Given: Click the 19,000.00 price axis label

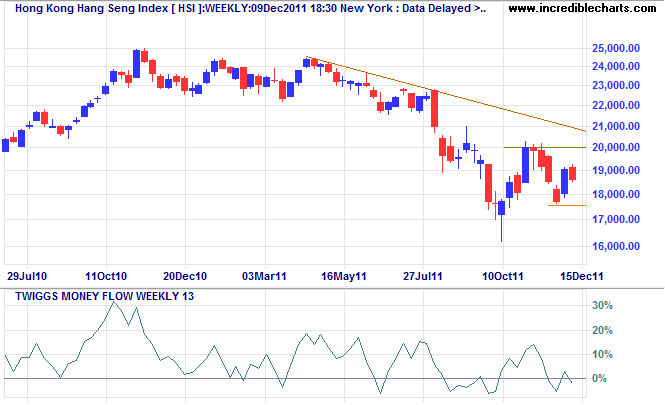Looking at the screenshot, I should pyautogui.click(x=616, y=170).
